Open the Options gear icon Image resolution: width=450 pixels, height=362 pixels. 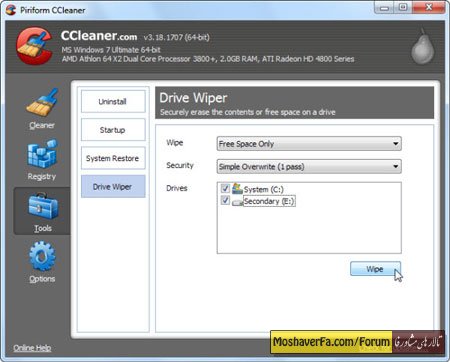click(x=42, y=256)
